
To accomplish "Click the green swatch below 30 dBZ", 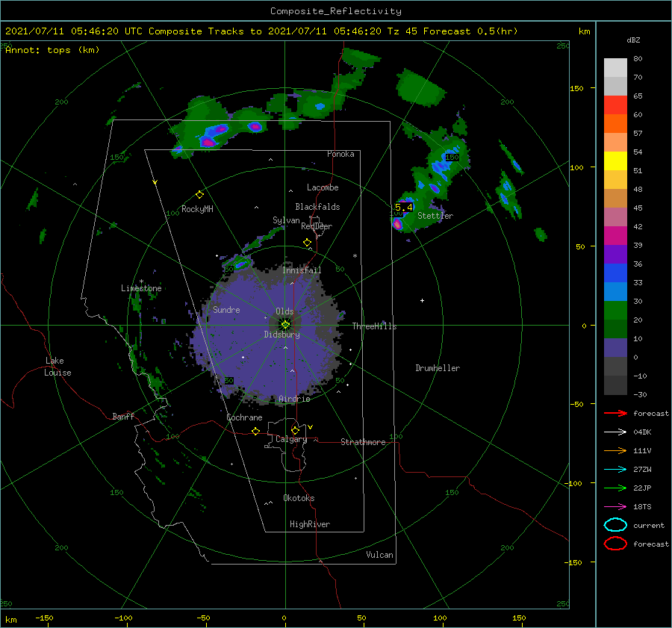I will [x=615, y=311].
